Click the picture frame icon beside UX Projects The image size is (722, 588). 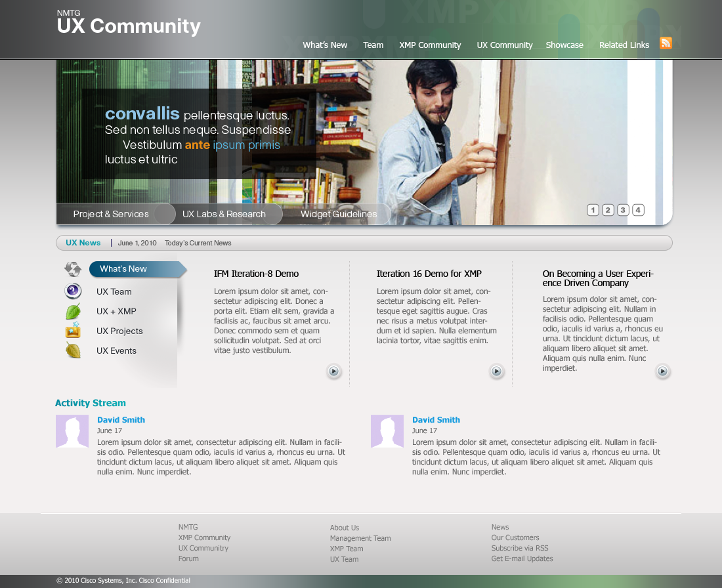(x=73, y=331)
